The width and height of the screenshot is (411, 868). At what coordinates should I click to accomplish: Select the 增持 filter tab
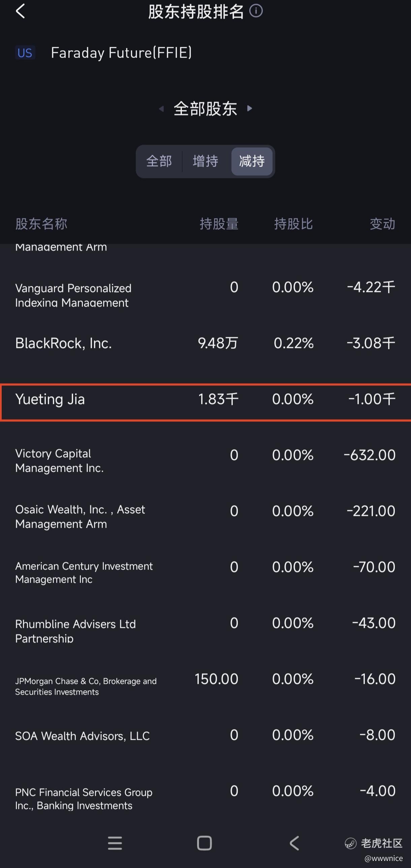click(205, 161)
